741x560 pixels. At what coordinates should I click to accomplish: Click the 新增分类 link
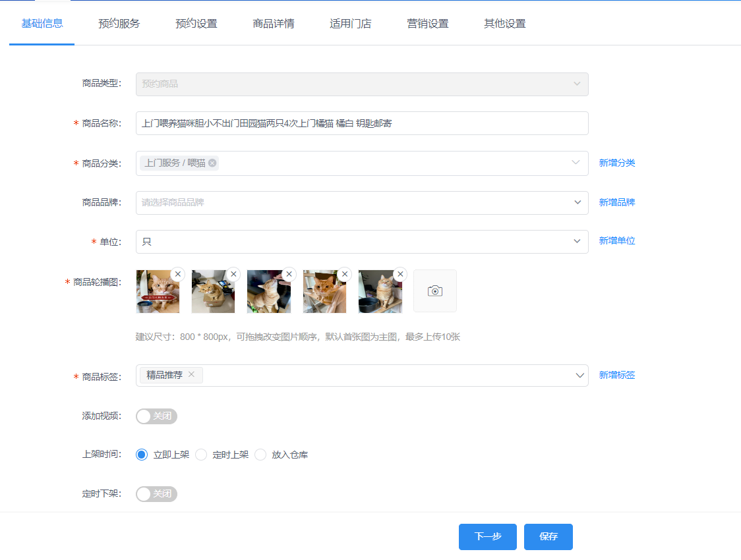click(x=616, y=163)
